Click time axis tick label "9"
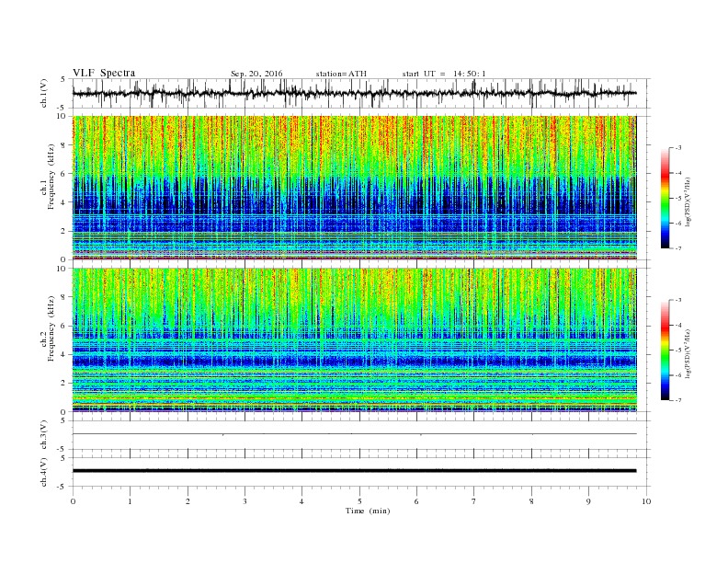Viewport: 728px width, 563px height. pyautogui.click(x=588, y=501)
